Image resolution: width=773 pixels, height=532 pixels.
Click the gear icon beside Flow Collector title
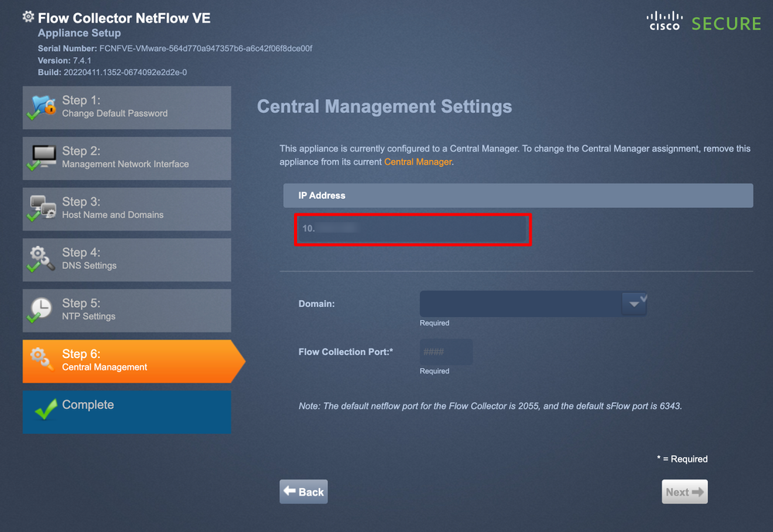tap(28, 17)
